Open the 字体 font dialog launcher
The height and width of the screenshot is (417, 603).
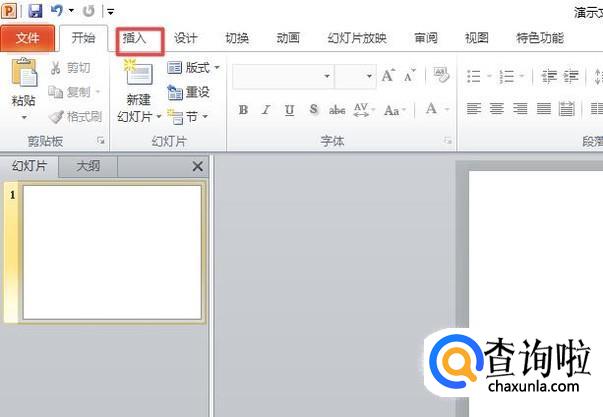tap(447, 141)
